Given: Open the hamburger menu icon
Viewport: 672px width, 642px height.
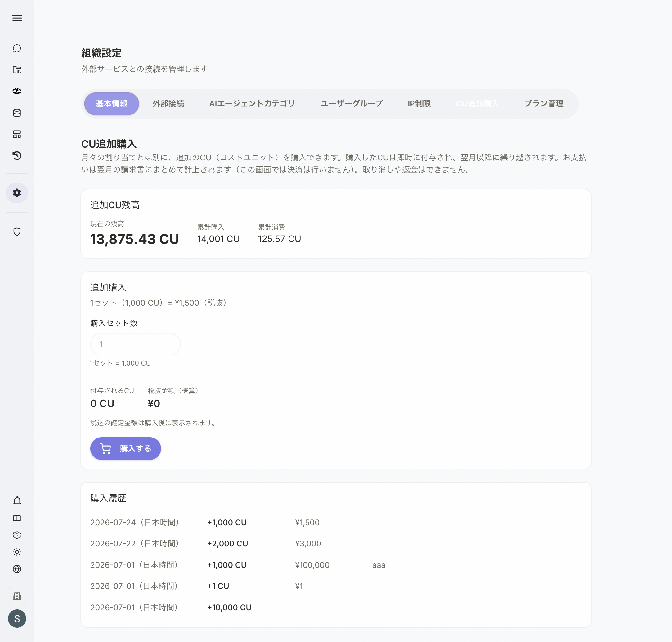Looking at the screenshot, I should tap(17, 18).
